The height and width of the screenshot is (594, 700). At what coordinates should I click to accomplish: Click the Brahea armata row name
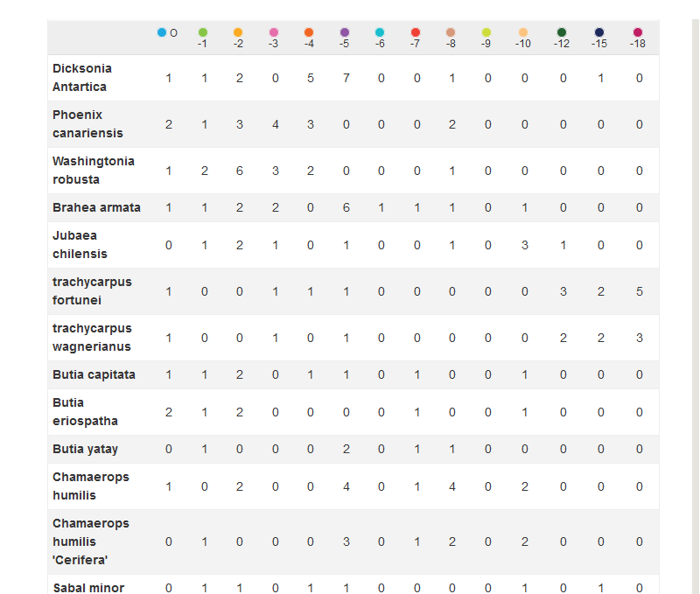tap(96, 207)
